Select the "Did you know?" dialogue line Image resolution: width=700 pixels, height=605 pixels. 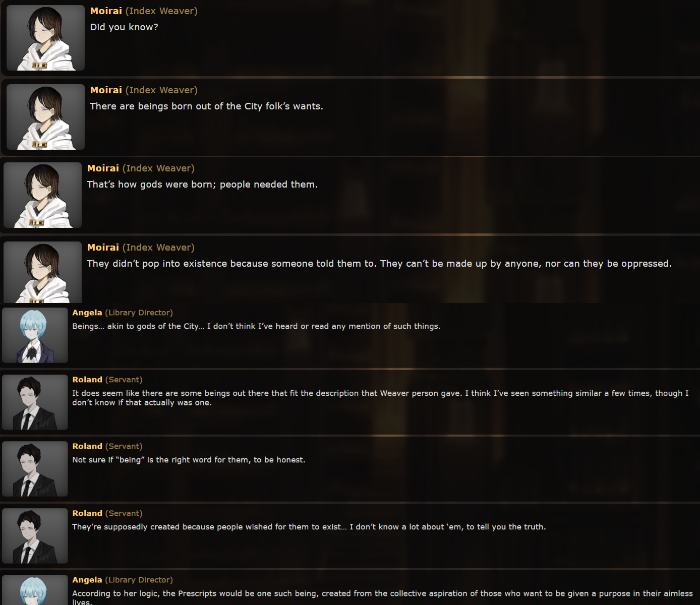coord(124,27)
